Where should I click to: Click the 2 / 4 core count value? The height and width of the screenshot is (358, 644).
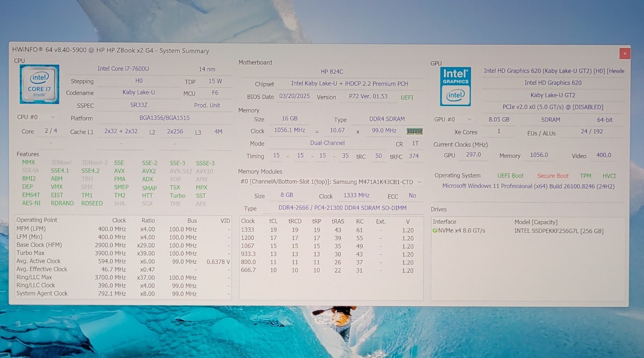(x=51, y=131)
